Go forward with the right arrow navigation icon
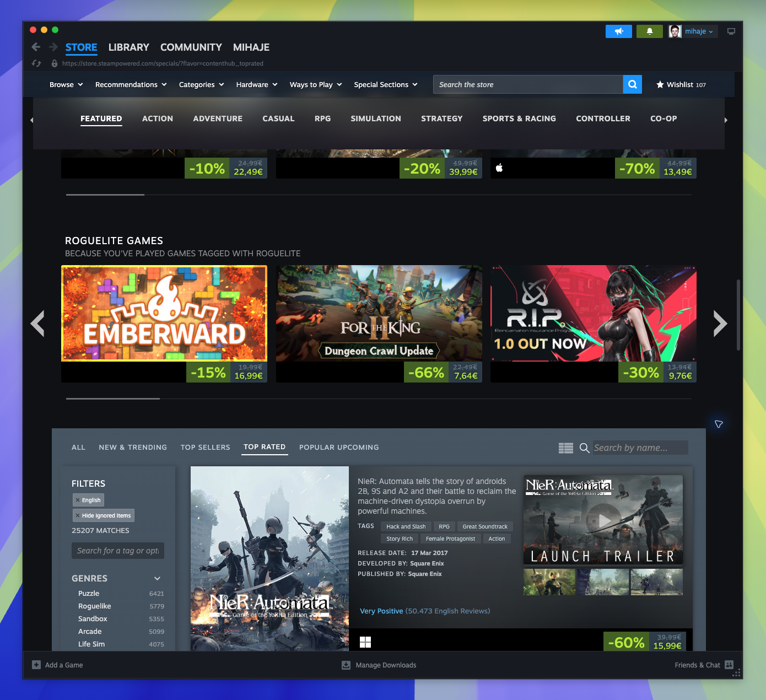This screenshot has width=766, height=700. 53,47
